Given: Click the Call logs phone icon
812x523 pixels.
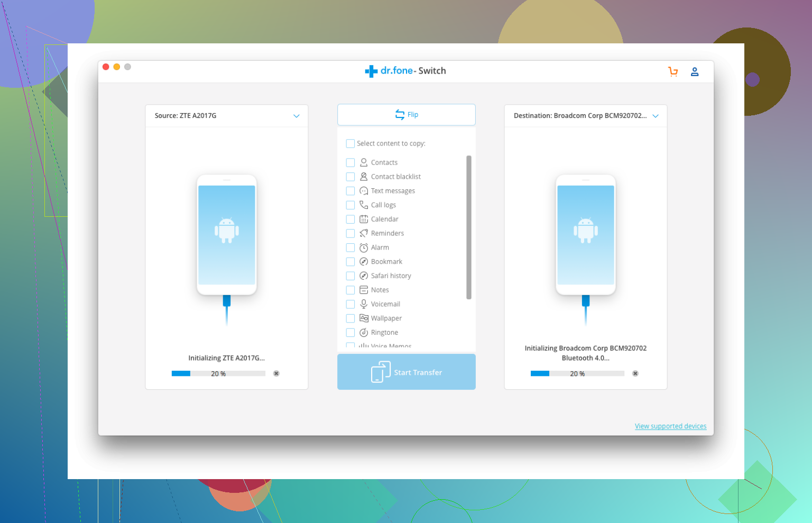Looking at the screenshot, I should pos(364,205).
